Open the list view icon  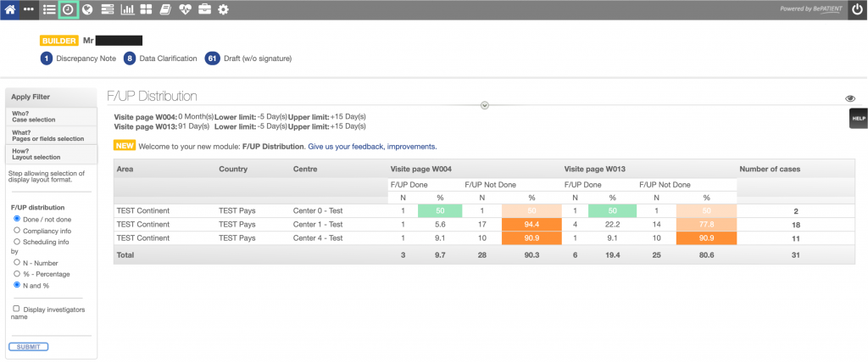pos(49,10)
